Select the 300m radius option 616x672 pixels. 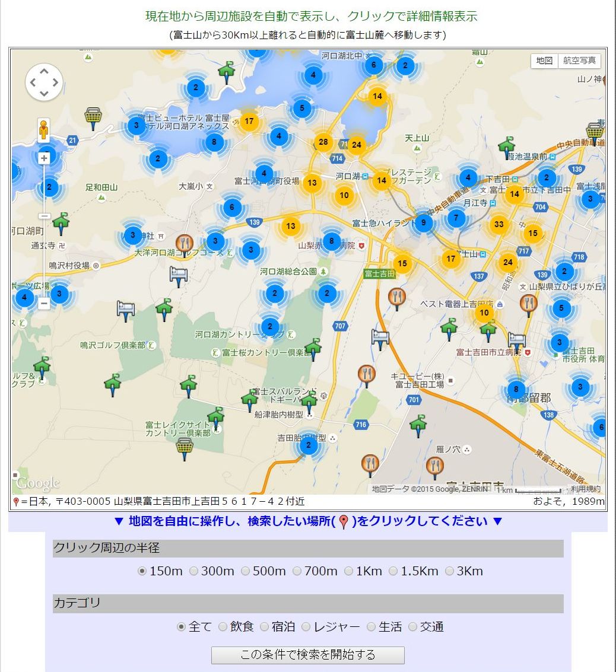point(193,571)
